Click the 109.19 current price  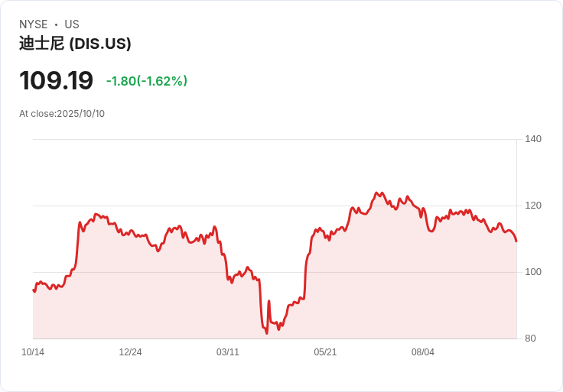[x=56, y=81]
